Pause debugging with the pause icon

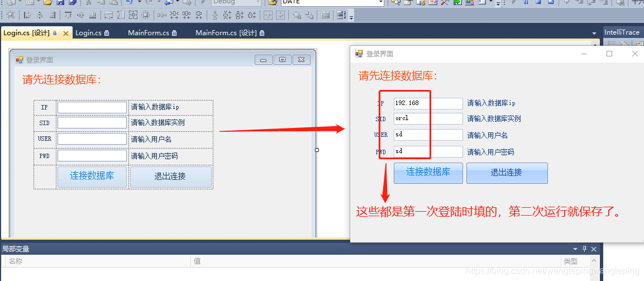(x=525, y=2)
